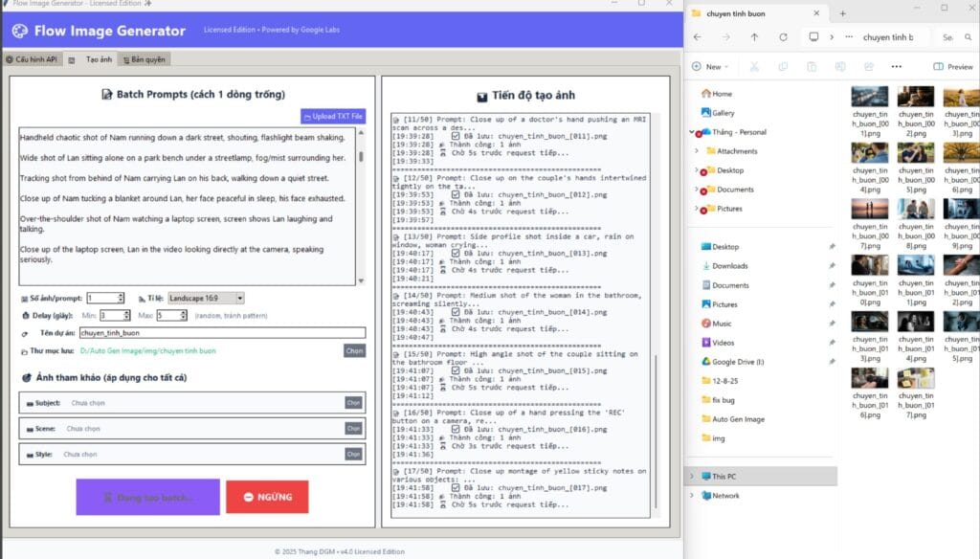Click the Tên dự án input field

coord(222,333)
